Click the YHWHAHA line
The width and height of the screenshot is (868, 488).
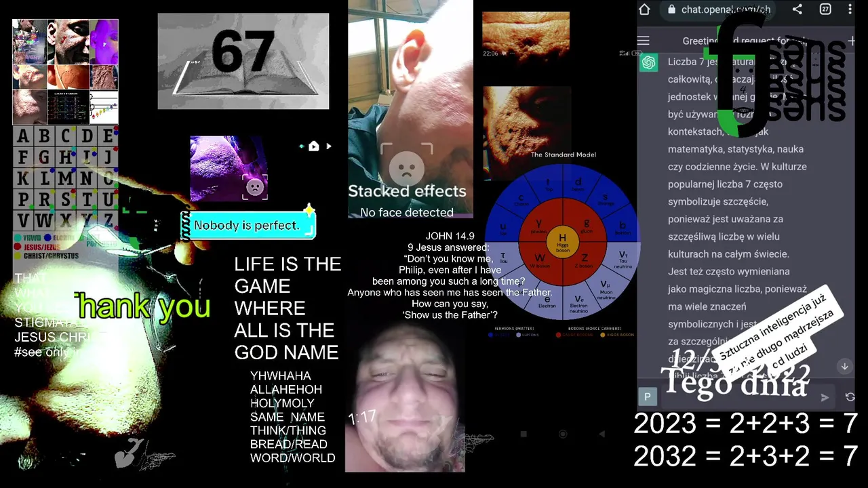point(281,376)
